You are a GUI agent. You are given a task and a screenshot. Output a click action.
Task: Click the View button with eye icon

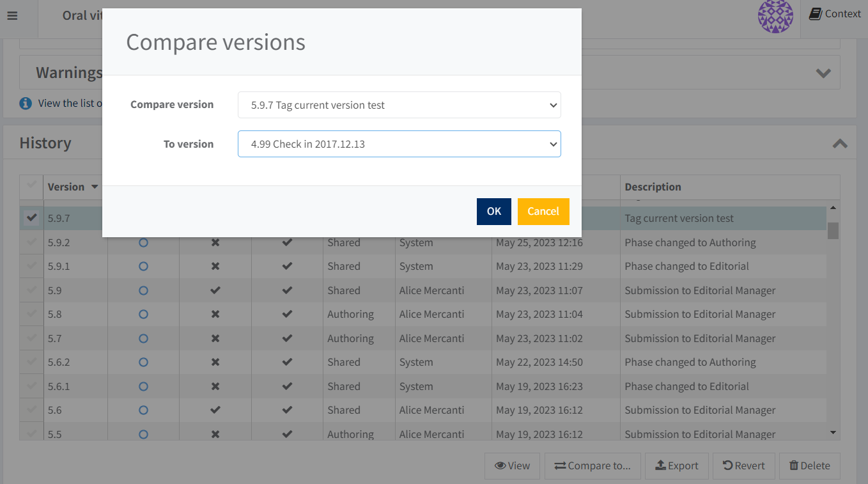pos(512,465)
